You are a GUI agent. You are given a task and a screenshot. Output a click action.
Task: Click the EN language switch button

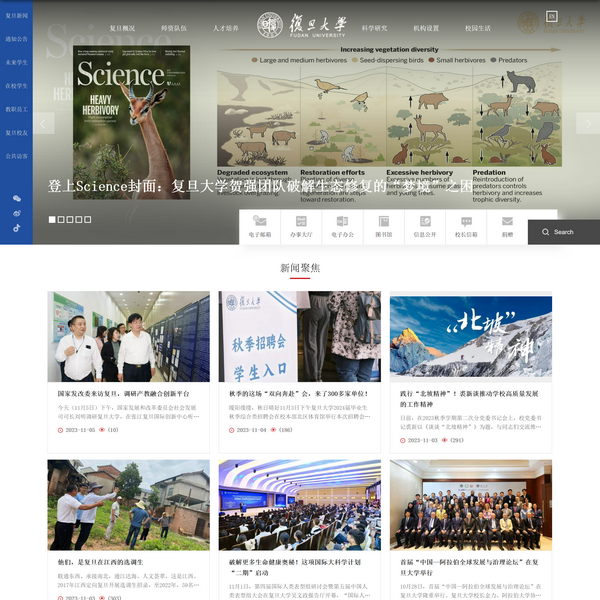551,17
